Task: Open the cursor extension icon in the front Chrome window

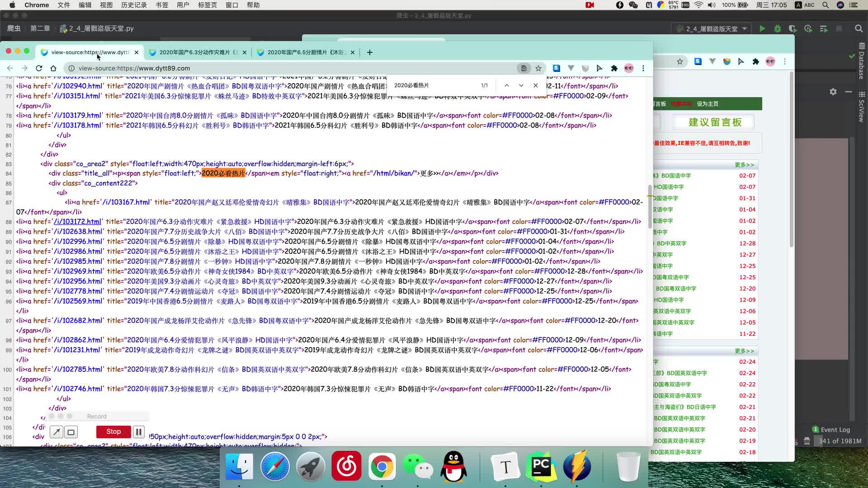Action: click(599, 68)
